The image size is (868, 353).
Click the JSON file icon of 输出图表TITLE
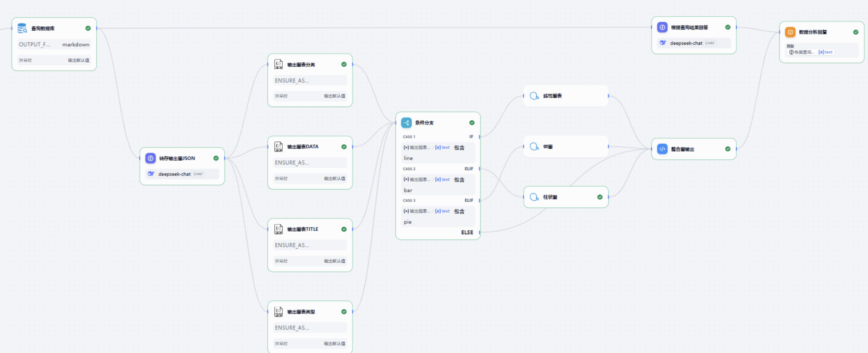[x=278, y=229]
